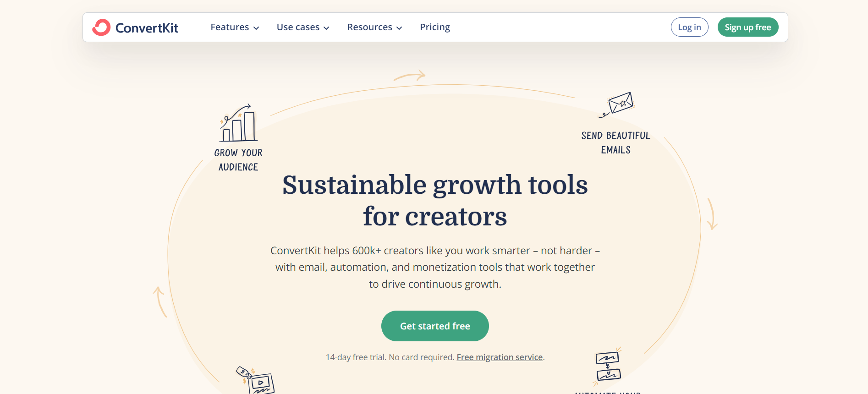
Task: Open the Free migration service link
Action: [x=499, y=357]
